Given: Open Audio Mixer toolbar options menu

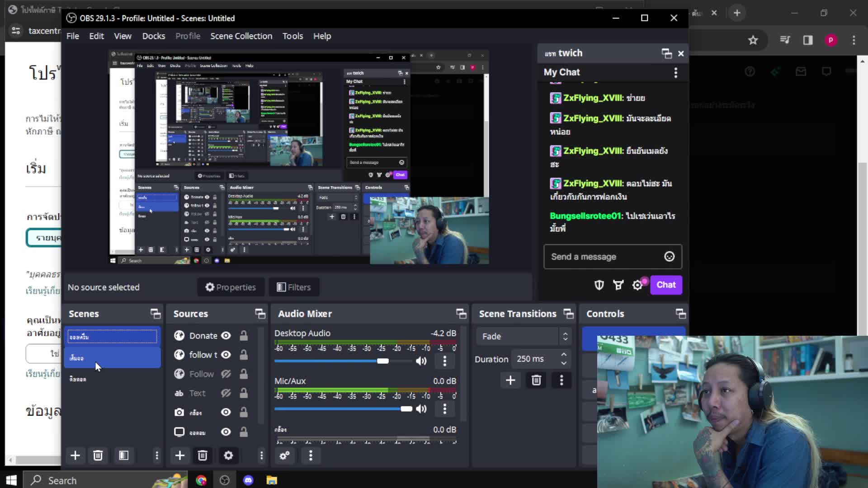Looking at the screenshot, I should [311, 455].
